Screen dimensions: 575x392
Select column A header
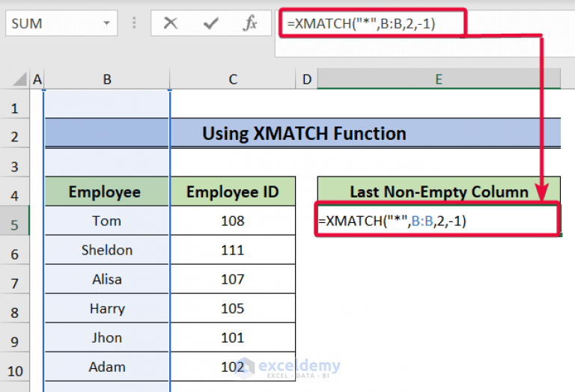pos(37,79)
